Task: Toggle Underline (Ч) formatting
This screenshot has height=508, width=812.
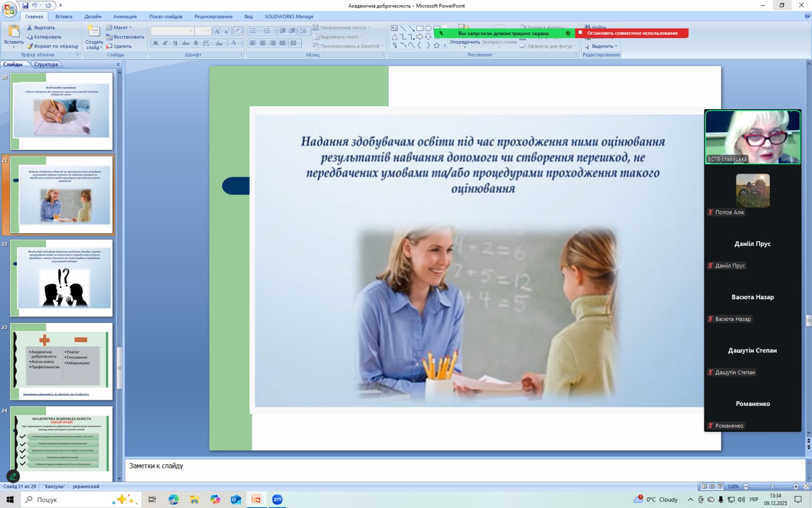Action: (x=175, y=43)
